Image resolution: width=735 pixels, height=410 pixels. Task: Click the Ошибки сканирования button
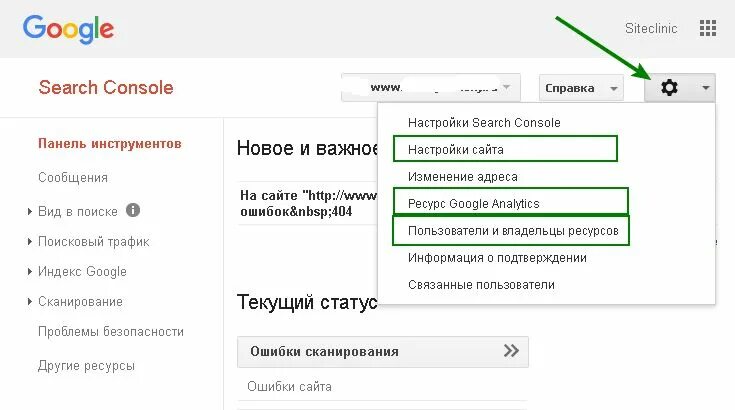(x=383, y=351)
